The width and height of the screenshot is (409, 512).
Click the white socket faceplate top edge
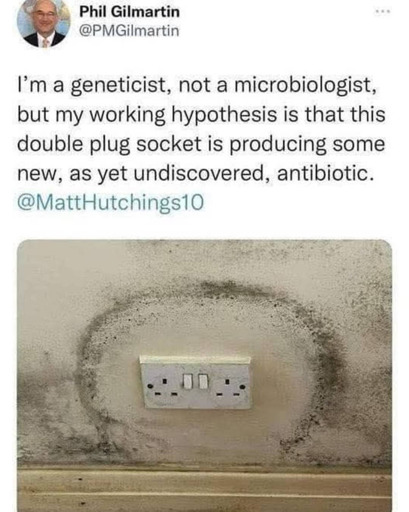195,360
